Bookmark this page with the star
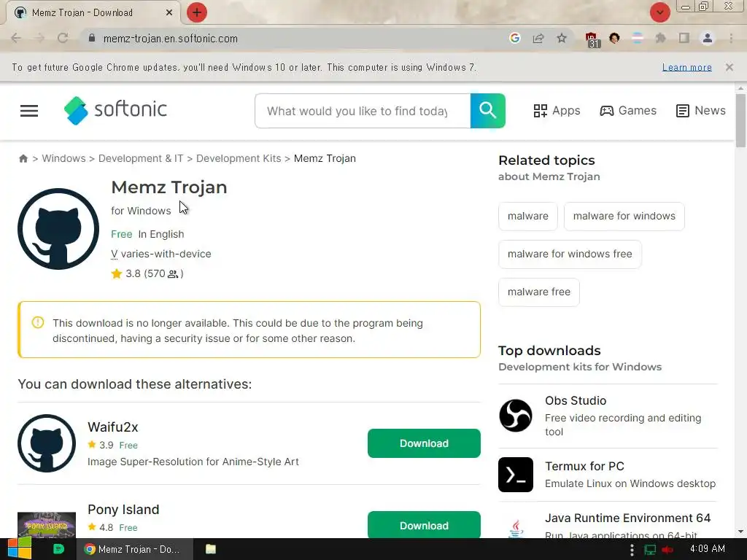747x560 pixels. coord(562,38)
